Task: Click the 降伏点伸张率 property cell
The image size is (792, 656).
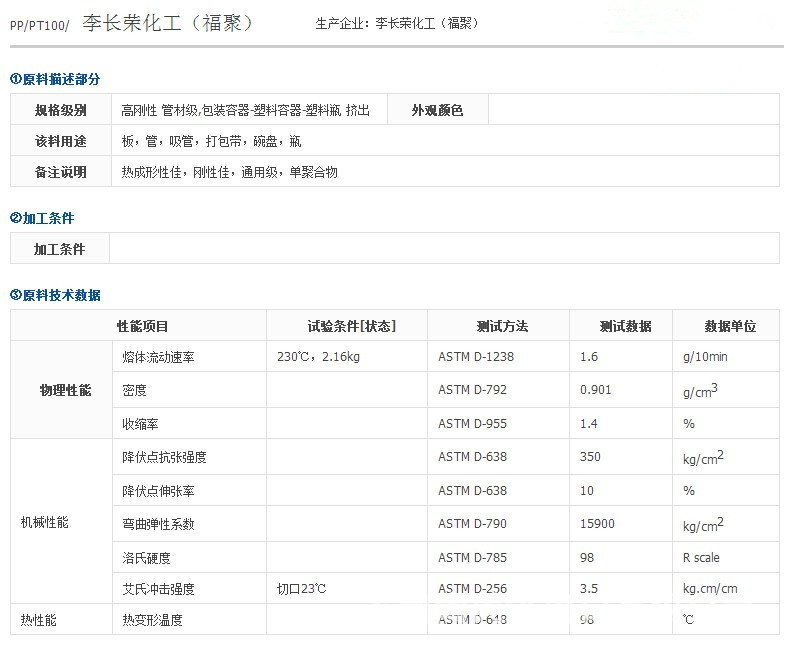Action: [189, 490]
